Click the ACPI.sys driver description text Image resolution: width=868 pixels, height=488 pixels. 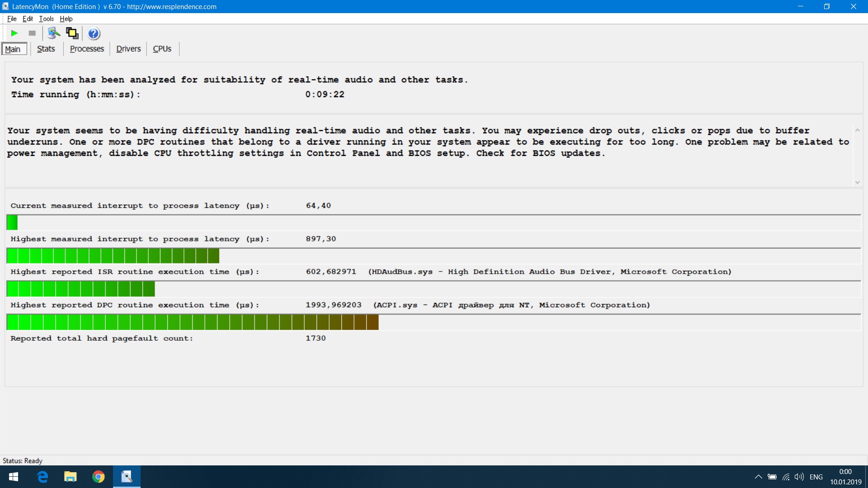[x=512, y=305]
